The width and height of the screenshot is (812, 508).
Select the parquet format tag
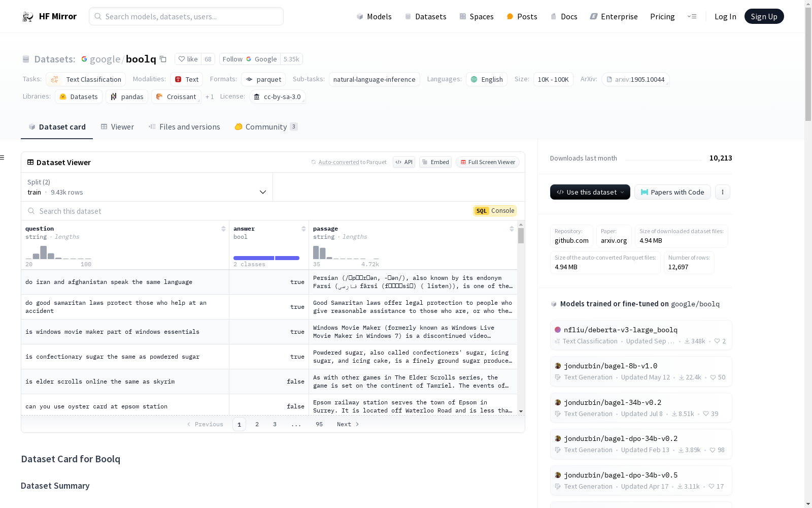pyautogui.click(x=263, y=79)
